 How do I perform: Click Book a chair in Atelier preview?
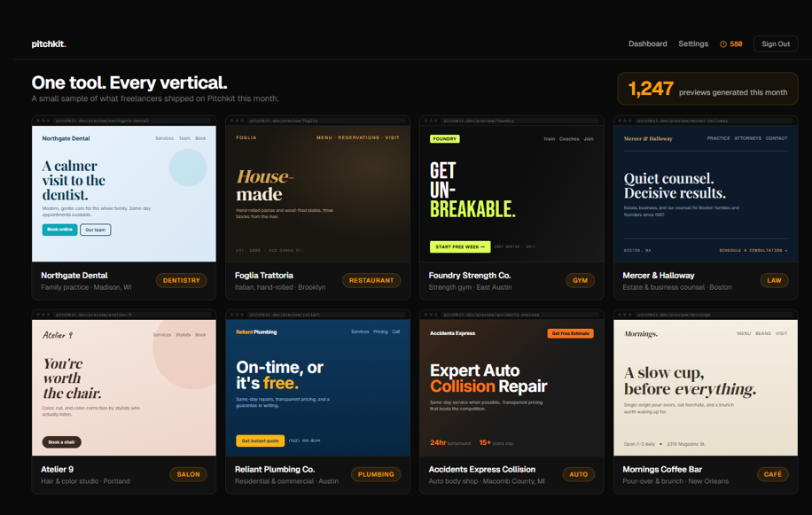pos(62,442)
